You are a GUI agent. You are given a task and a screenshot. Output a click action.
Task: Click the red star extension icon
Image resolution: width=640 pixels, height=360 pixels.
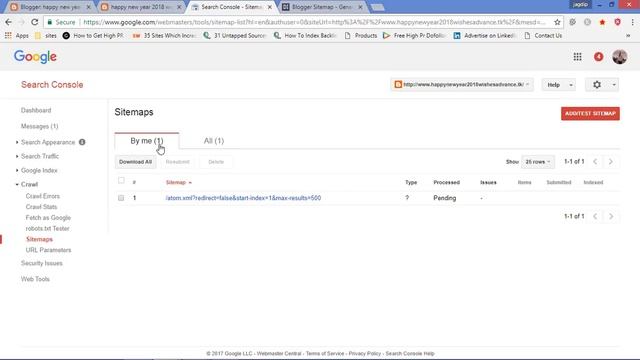[x=602, y=22]
